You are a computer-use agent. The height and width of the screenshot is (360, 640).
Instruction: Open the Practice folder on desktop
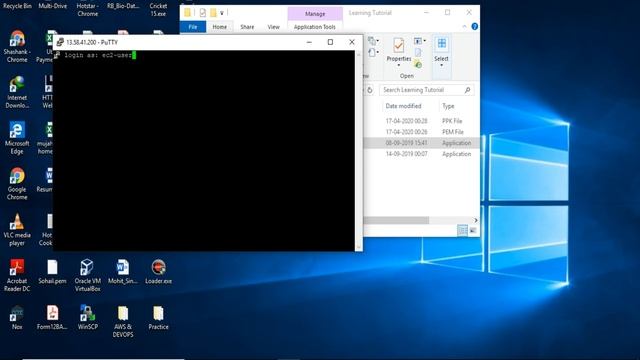(x=158, y=318)
